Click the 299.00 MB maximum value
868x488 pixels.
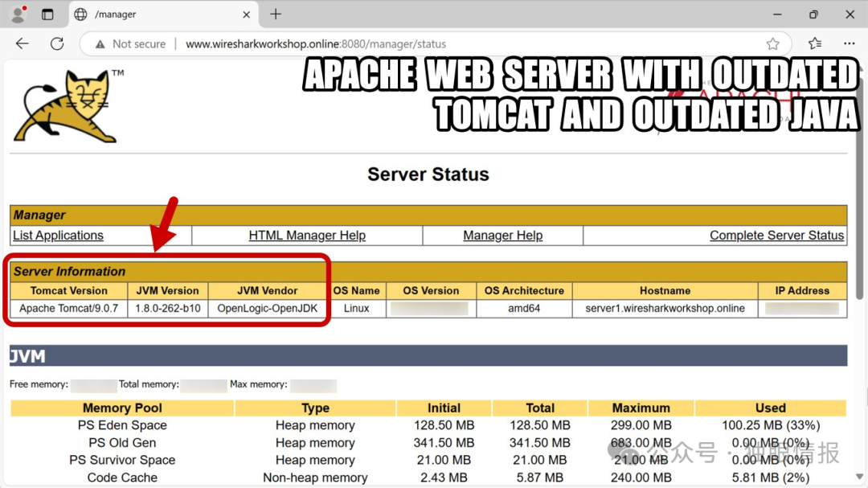pyautogui.click(x=641, y=425)
